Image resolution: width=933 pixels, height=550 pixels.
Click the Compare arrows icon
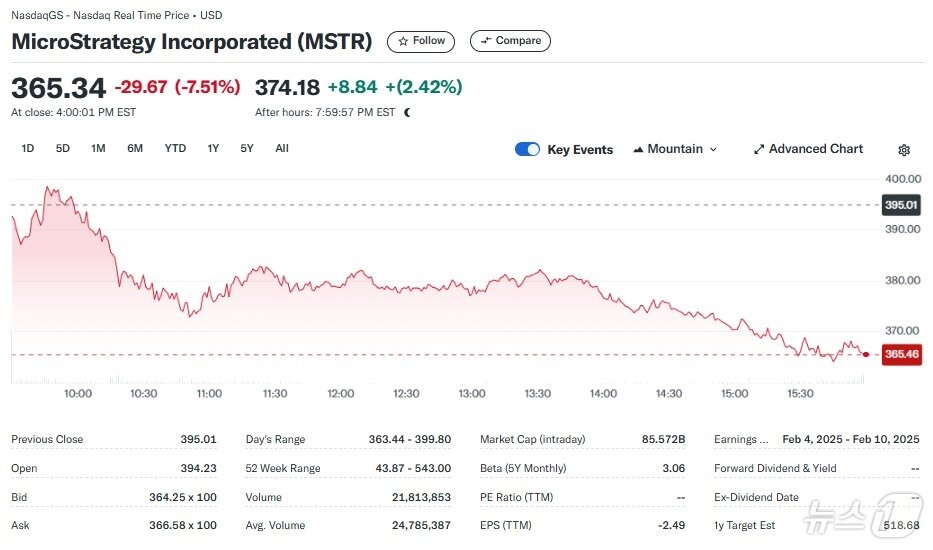486,41
